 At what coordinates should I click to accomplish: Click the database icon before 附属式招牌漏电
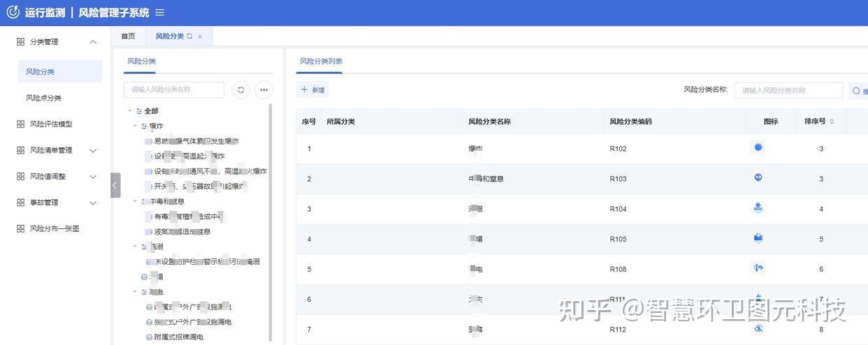[149, 337]
